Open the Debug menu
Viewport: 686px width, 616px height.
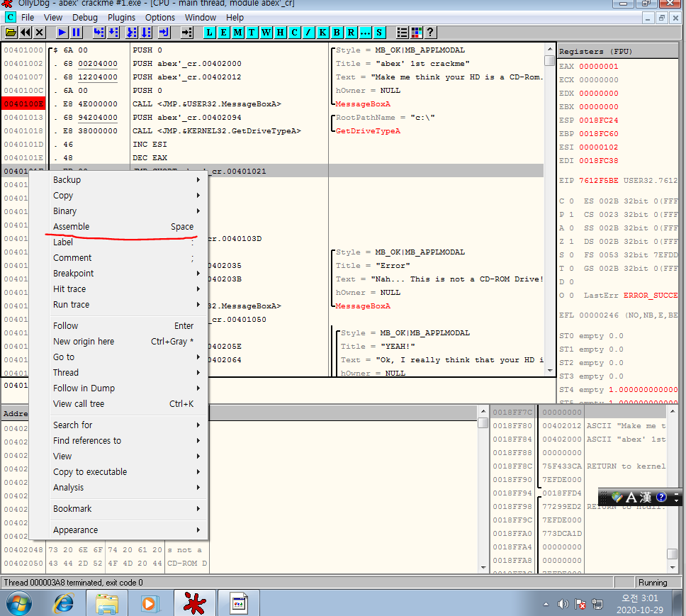pos(85,18)
